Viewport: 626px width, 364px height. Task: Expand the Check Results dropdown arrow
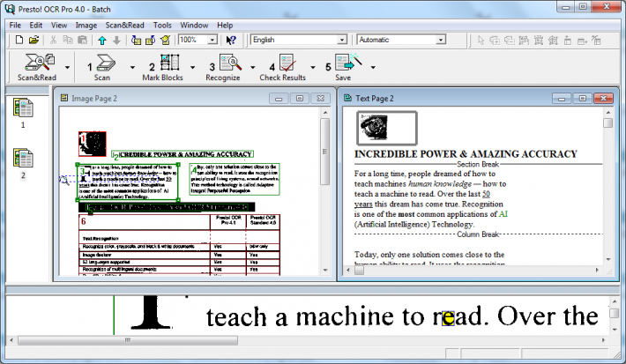click(x=313, y=68)
